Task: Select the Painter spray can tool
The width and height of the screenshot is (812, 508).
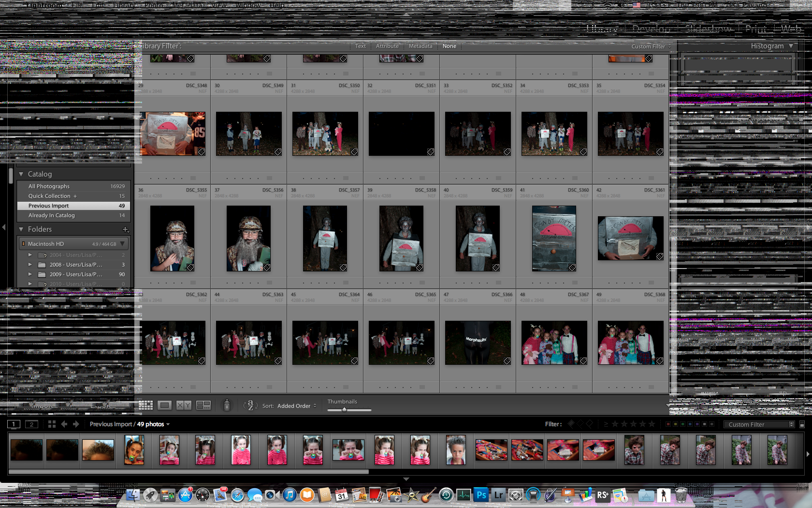Action: (227, 405)
